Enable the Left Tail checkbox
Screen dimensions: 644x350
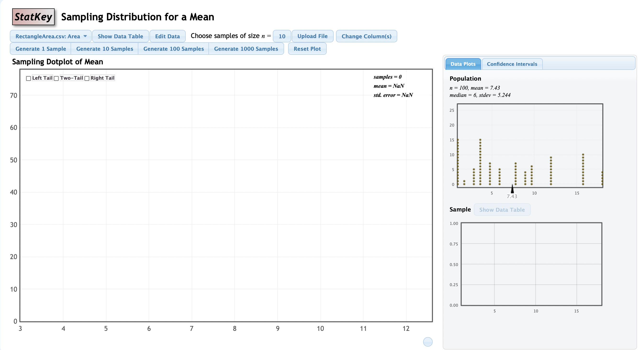(x=28, y=78)
